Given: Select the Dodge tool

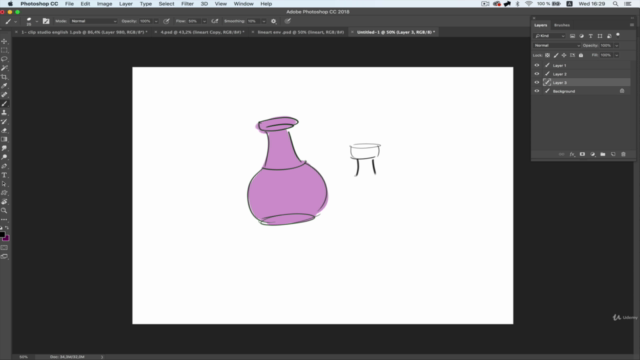Looking at the screenshot, I should 4,157.
